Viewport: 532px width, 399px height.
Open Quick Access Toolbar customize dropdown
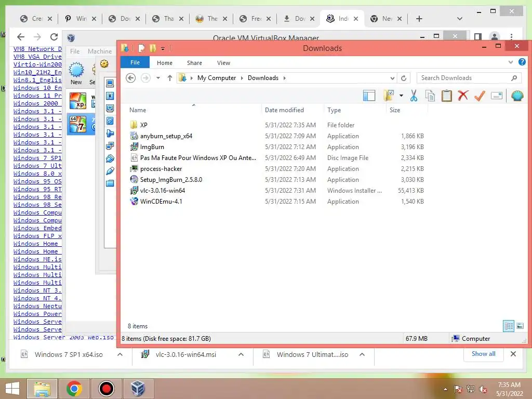(x=163, y=49)
